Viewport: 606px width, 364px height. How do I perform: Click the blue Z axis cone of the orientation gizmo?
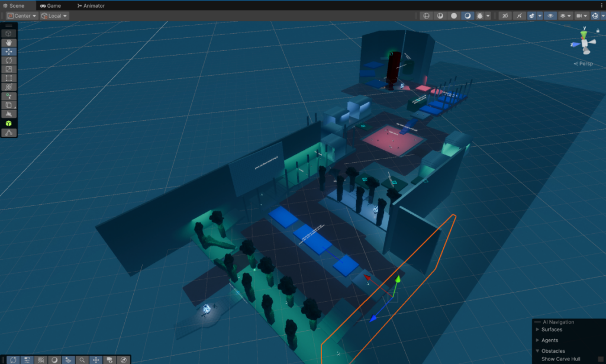coord(576,44)
